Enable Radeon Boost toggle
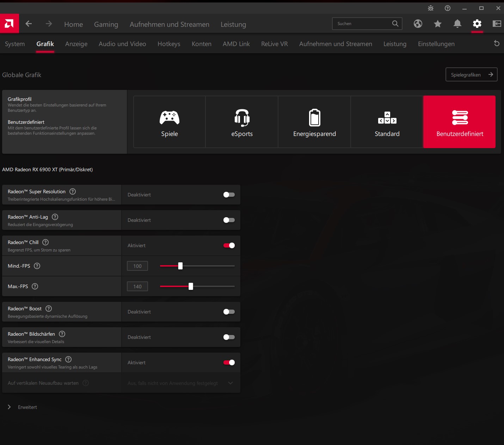 tap(229, 312)
